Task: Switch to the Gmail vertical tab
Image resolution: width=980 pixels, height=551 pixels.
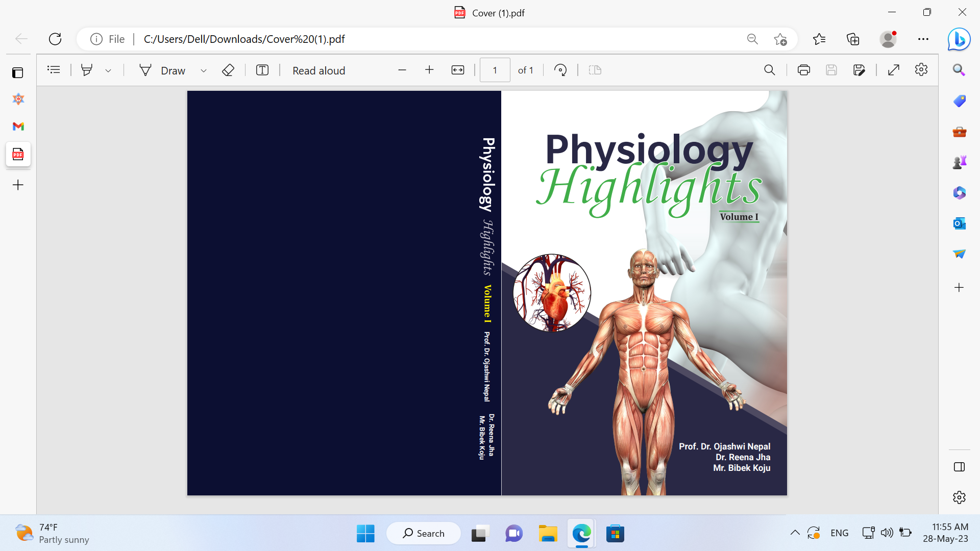Action: 18,126
